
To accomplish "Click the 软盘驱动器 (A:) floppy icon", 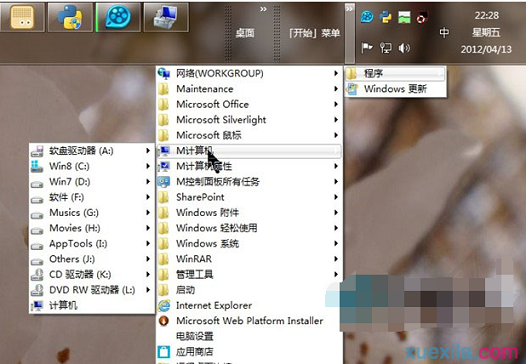I will pyautogui.click(x=37, y=151).
